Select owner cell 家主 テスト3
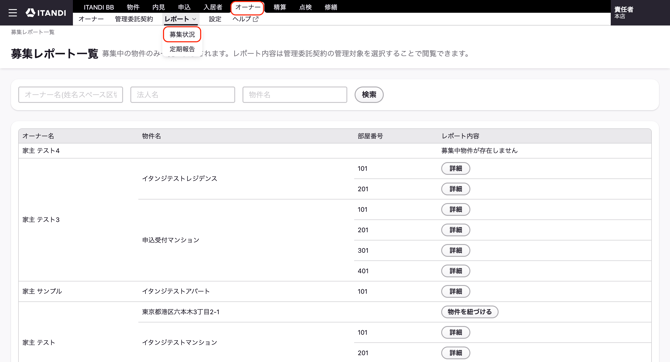The height and width of the screenshot is (362, 670). (41, 220)
